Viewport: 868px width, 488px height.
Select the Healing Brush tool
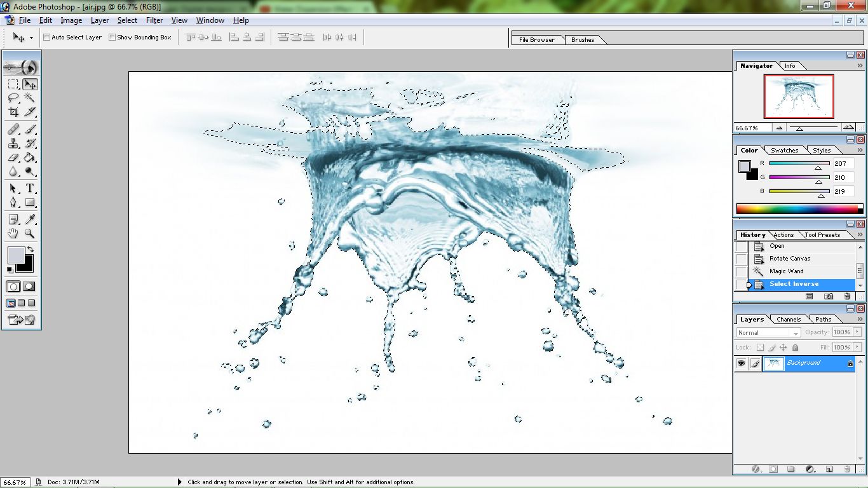pos(13,129)
